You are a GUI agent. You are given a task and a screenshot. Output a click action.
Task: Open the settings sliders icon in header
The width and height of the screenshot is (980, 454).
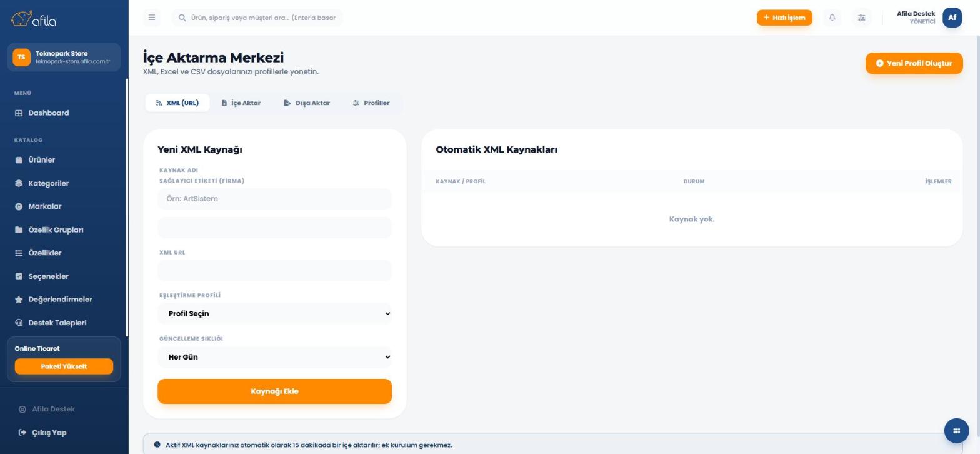[x=861, y=18]
